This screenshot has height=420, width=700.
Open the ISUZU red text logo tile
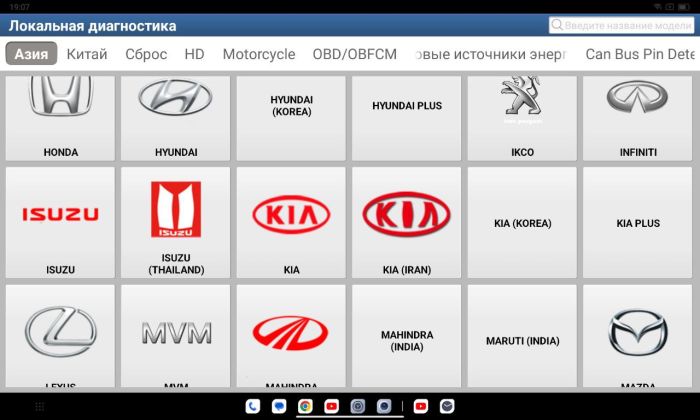[x=60, y=222]
